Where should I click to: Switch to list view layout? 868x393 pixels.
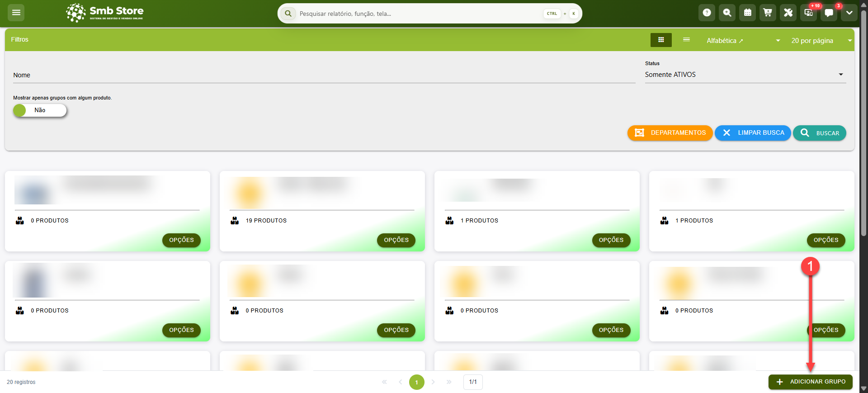686,40
